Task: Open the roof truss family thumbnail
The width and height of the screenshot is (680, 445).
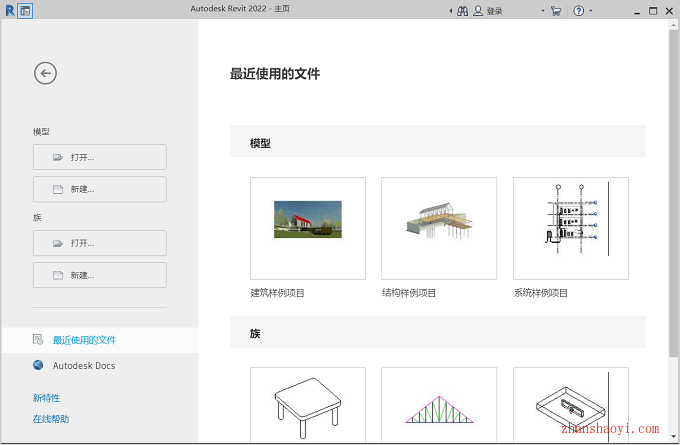Action: coord(439,405)
